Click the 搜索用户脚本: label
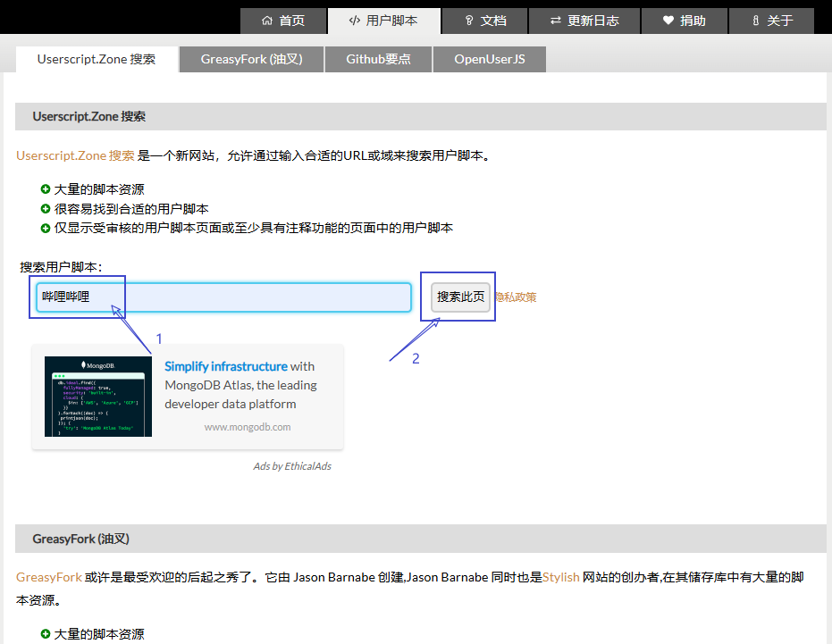 pyautogui.click(x=61, y=267)
